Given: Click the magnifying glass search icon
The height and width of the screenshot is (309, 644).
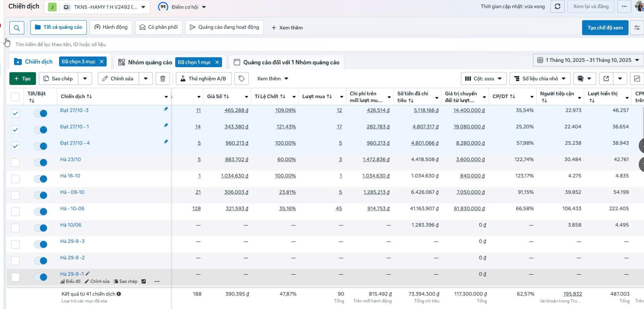Looking at the screenshot, I should (x=17, y=28).
